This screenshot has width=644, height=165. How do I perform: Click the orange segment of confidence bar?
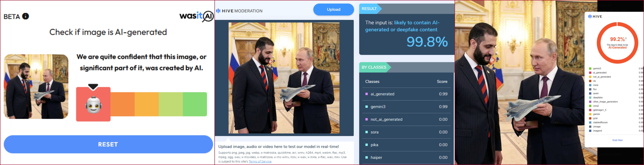pos(123,104)
